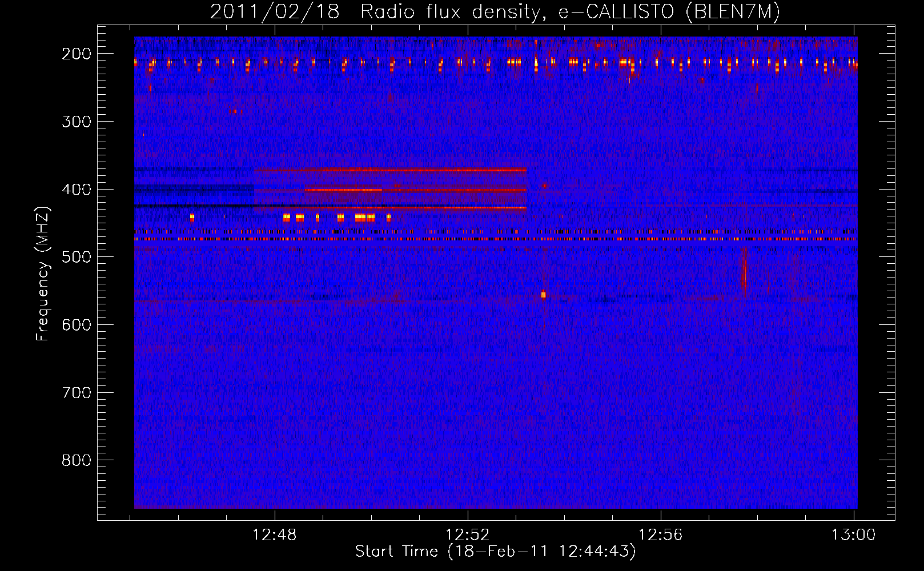Click the 12:52 time tick label
924x571 pixels.
[468, 535]
